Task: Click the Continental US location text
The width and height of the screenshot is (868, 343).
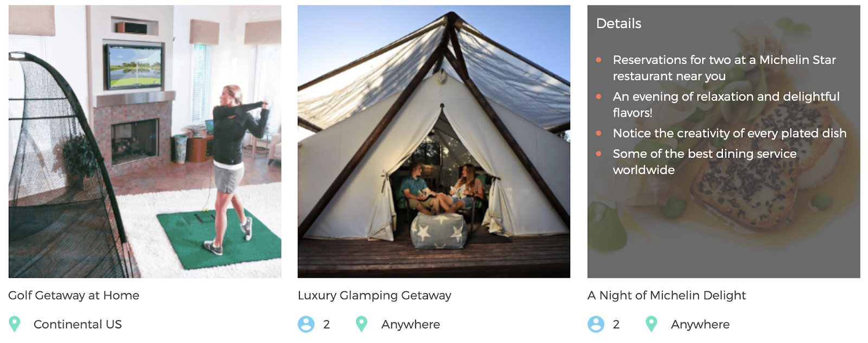Action: pyautogui.click(x=78, y=325)
